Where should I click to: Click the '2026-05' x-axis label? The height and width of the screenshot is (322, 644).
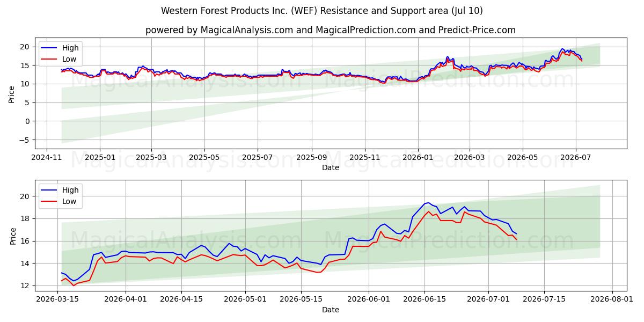[523, 158]
